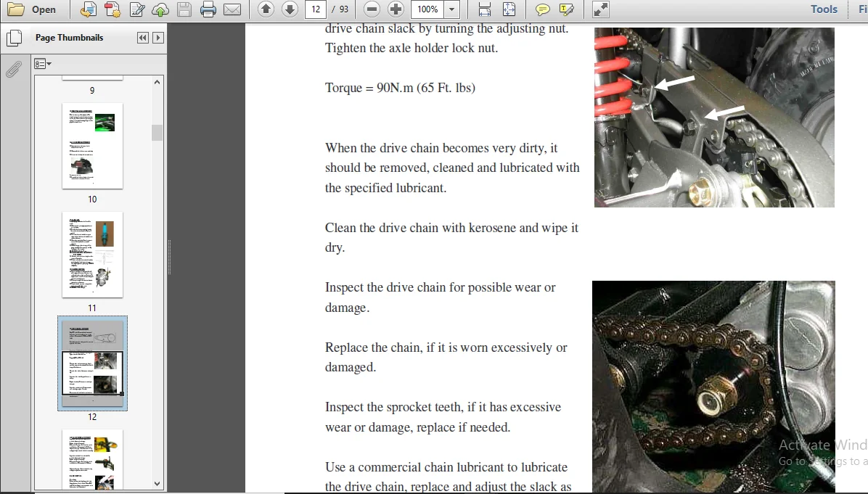Click the drive sprocket chain photo
This screenshot has width=868, height=494.
point(713,386)
